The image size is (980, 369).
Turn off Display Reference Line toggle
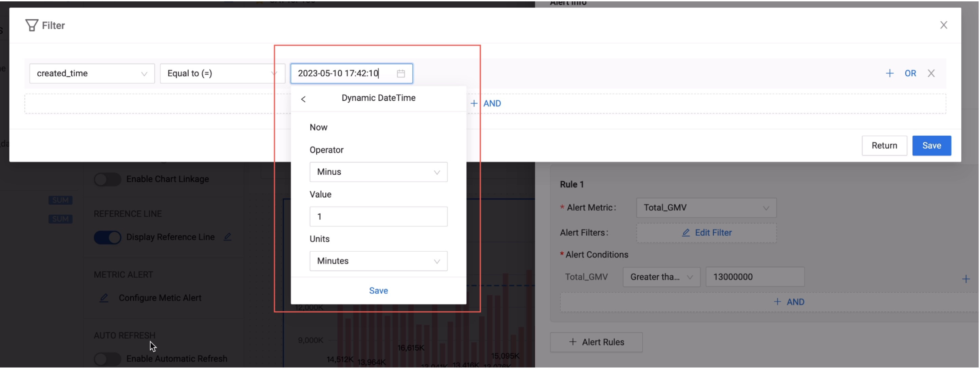point(107,237)
